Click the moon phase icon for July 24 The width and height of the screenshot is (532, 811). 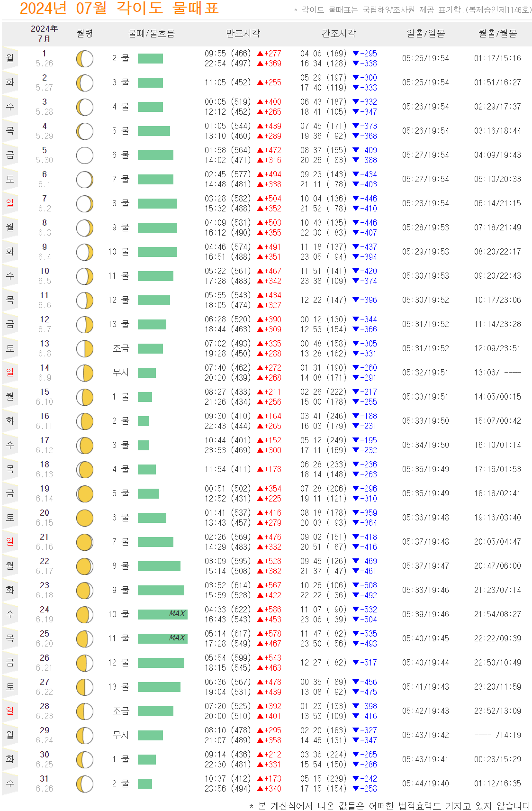pos(85,615)
